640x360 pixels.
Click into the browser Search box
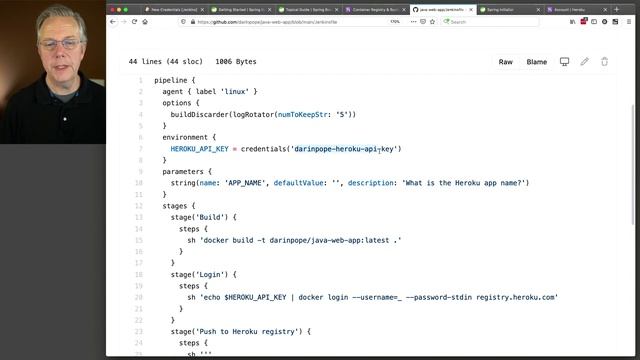(490, 22)
